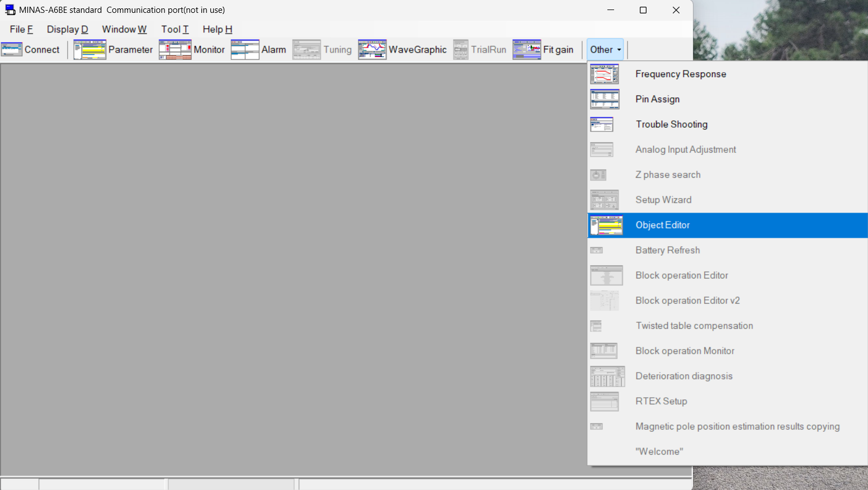The height and width of the screenshot is (490, 868).
Task: Open the Parameter window icon
Action: 89,50
